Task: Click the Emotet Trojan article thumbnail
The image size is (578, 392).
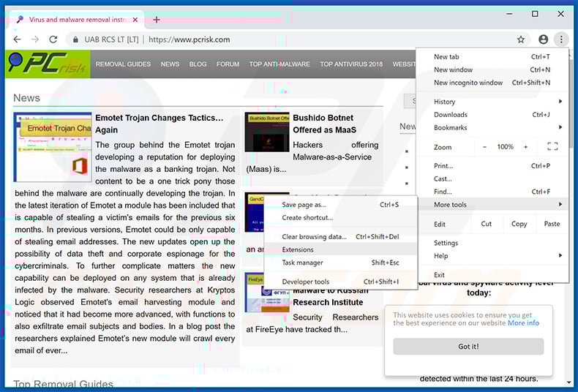Action: [53, 147]
